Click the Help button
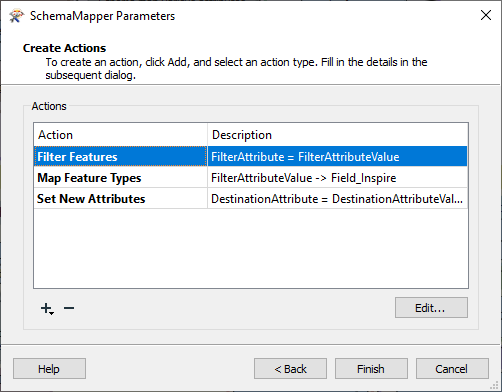The width and height of the screenshot is (502, 392). (49, 369)
